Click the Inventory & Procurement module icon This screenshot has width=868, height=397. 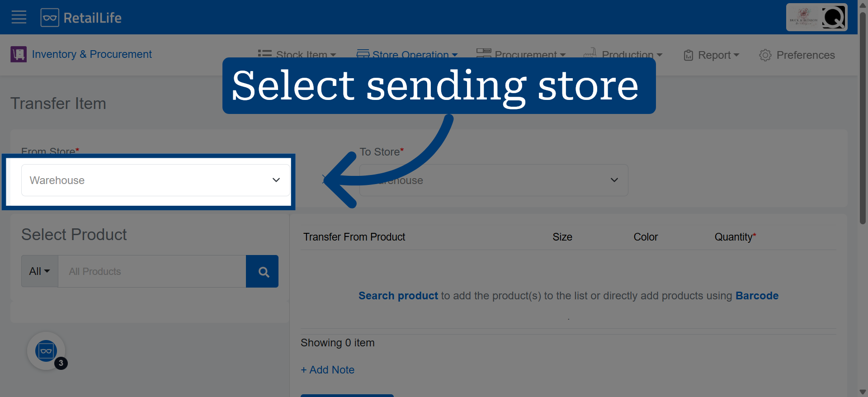point(19,54)
